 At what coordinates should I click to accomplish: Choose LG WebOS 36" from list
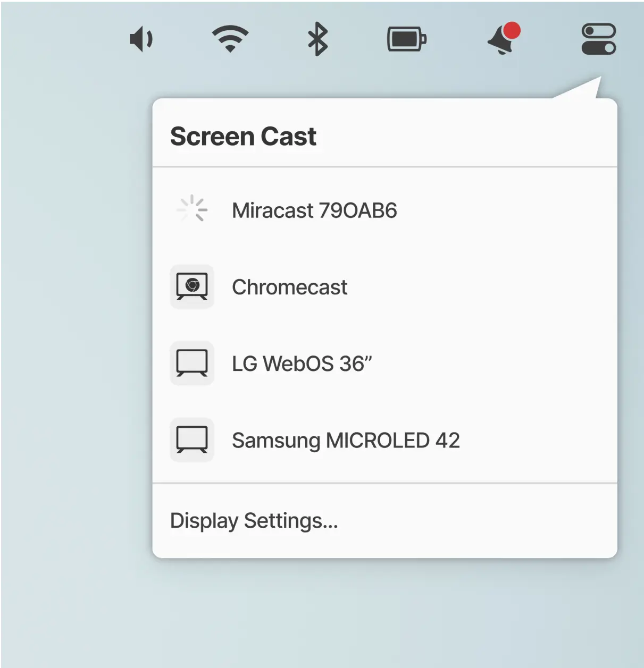tap(302, 364)
